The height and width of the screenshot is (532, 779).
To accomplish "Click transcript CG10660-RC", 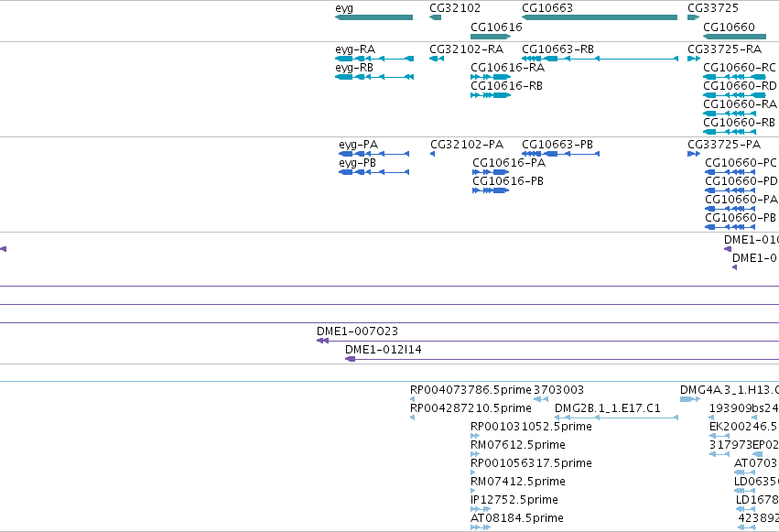I will pos(740,68).
